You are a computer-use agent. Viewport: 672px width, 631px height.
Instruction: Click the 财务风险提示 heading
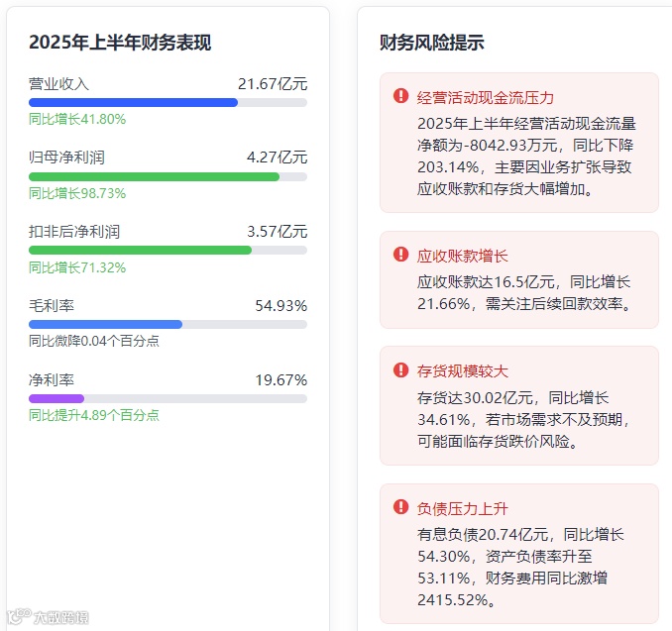pos(432,43)
